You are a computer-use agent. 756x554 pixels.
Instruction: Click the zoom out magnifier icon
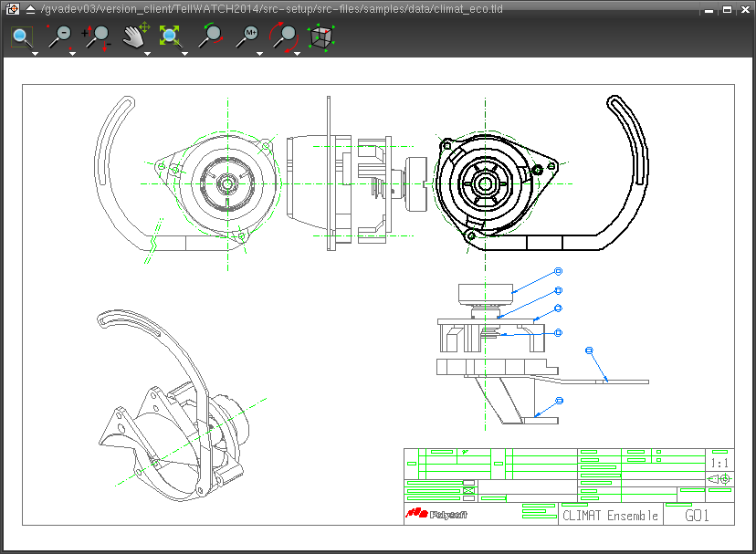point(59,37)
